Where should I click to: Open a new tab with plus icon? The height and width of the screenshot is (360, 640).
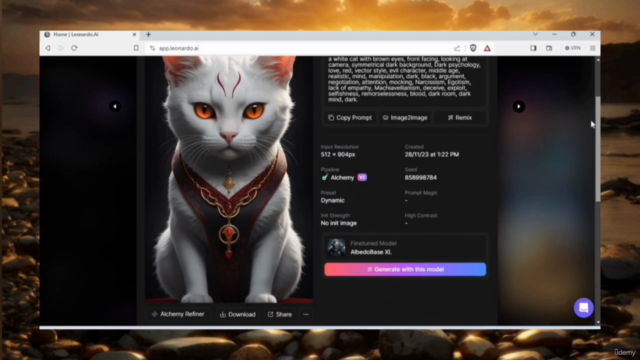148,35
